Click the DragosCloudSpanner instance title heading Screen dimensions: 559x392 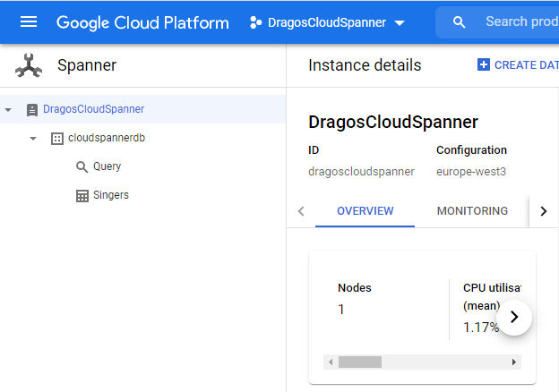pyautogui.click(x=393, y=122)
